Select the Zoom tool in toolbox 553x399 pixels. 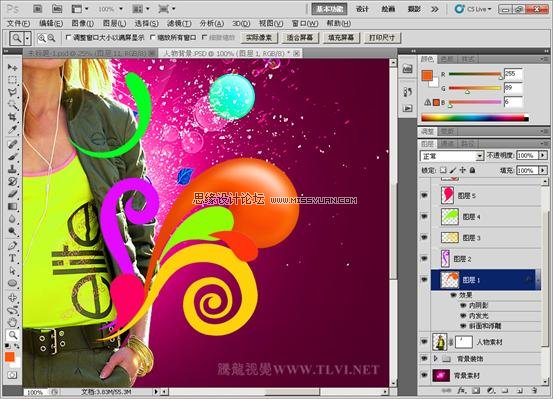click(x=12, y=334)
